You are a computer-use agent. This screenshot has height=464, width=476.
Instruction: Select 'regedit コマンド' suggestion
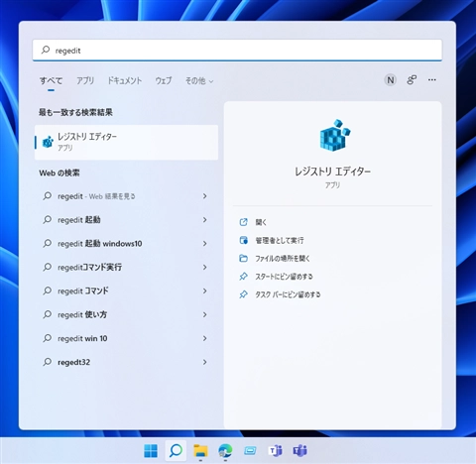coord(126,290)
